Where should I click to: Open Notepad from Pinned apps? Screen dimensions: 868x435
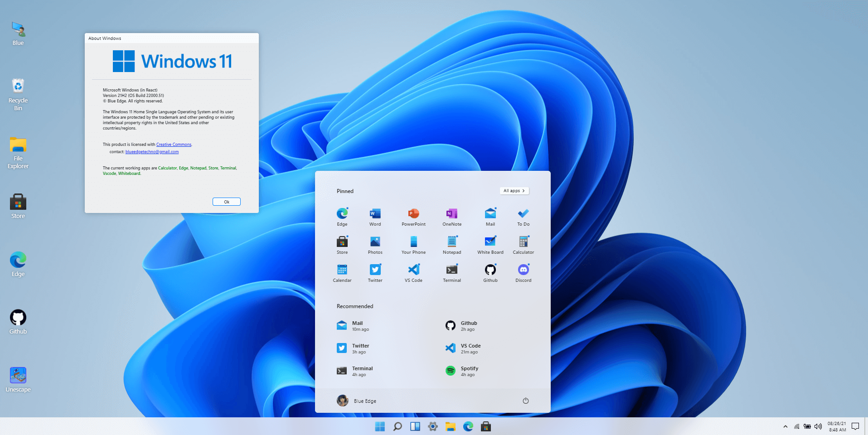click(452, 245)
